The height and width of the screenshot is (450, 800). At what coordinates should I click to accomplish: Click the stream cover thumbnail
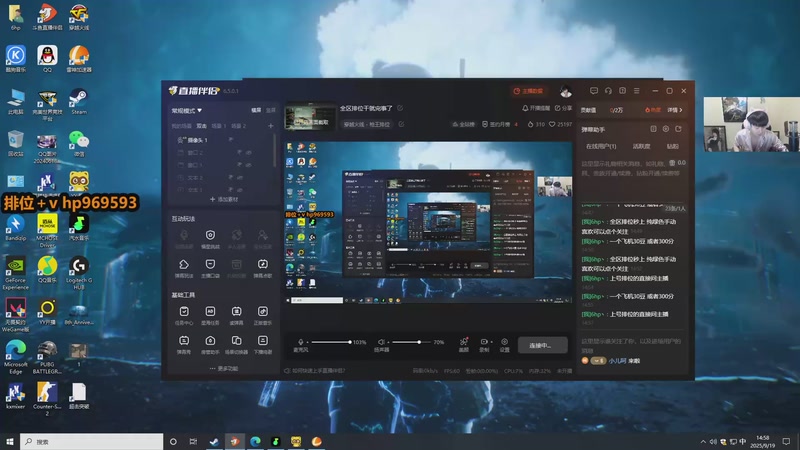pos(310,117)
